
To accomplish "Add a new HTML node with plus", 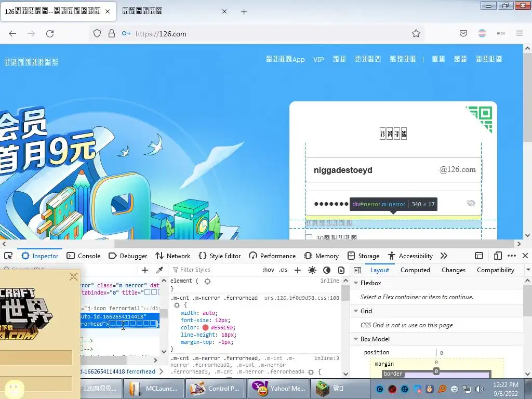I will pyautogui.click(x=145, y=270).
